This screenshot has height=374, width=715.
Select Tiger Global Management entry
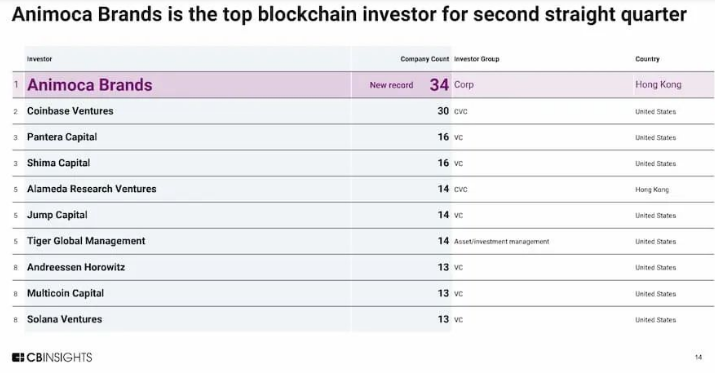(86, 241)
